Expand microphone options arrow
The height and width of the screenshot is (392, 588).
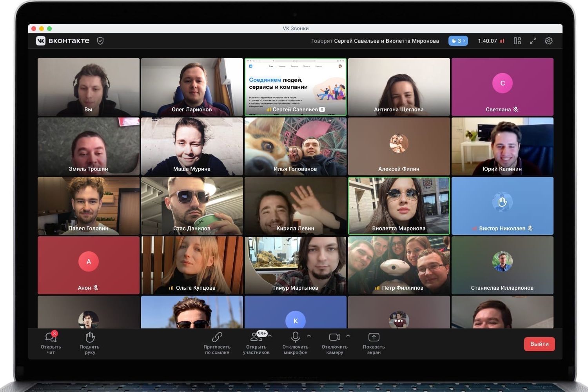coord(309,336)
